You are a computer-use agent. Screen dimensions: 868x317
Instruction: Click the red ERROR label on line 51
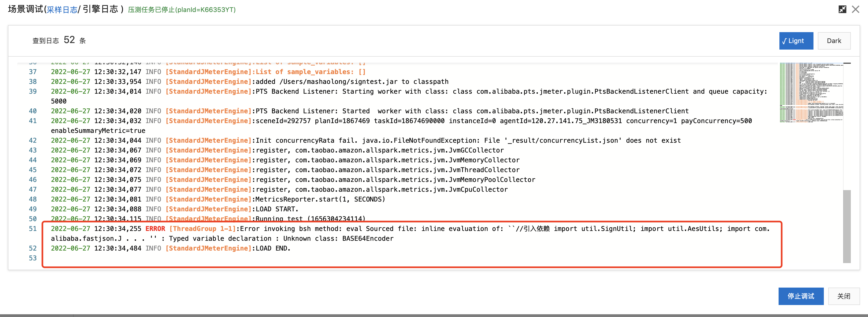(155, 229)
